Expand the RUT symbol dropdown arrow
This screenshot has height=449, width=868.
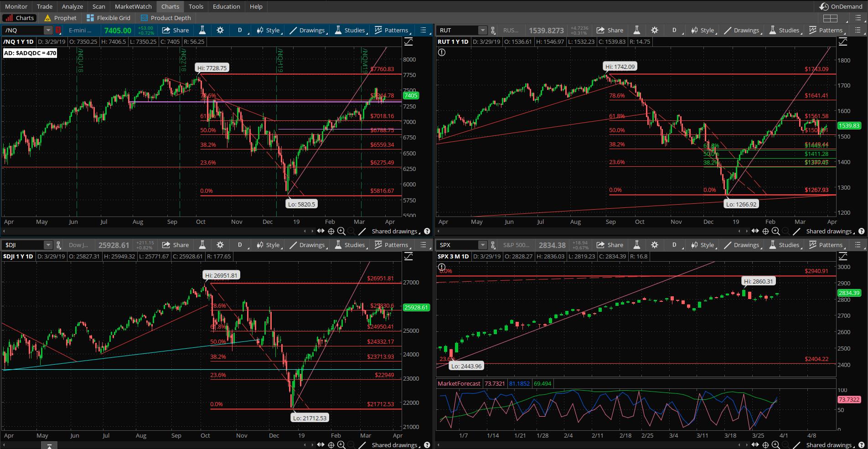[482, 30]
